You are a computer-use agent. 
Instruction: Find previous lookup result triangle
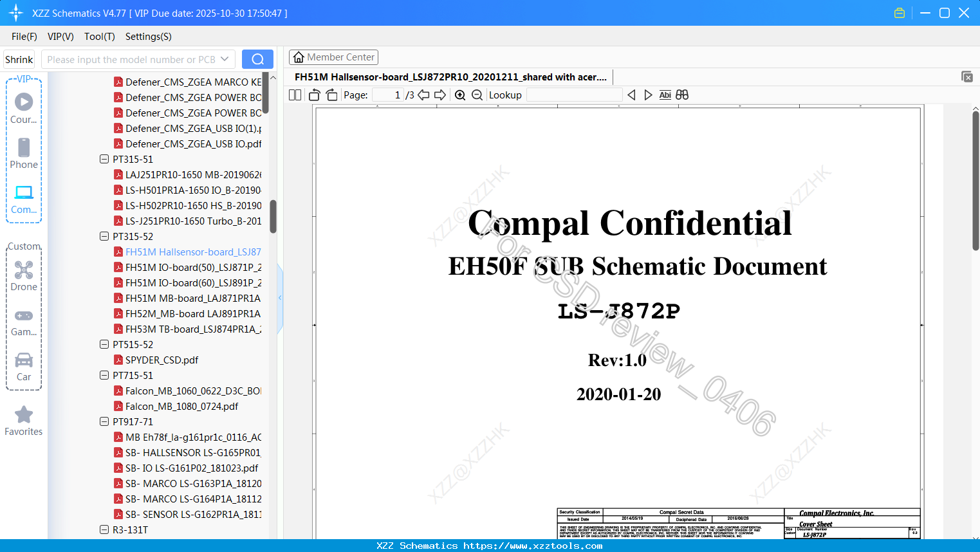pyautogui.click(x=631, y=95)
